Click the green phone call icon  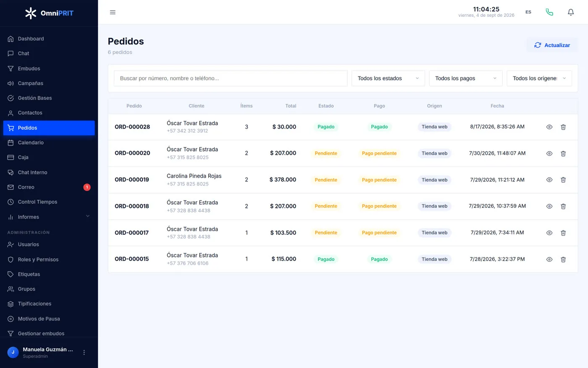coord(549,12)
